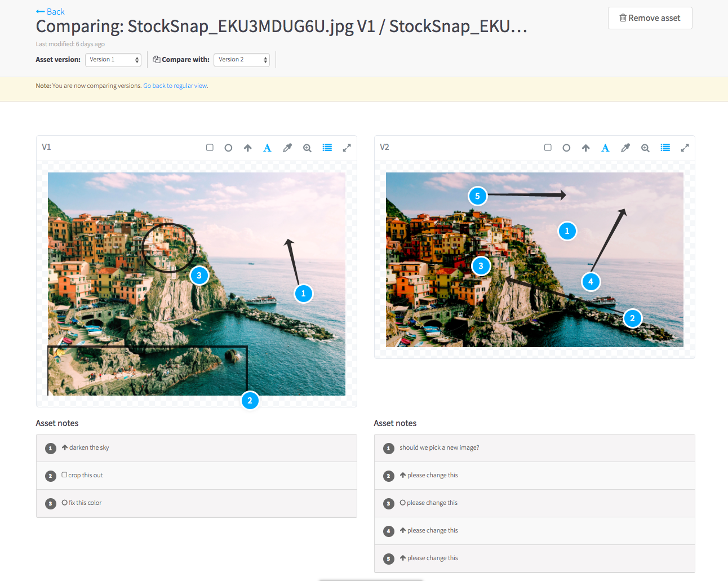Screen dimensions: 728x581
Task: Expand V2 panel to fullscreen
Action: click(x=685, y=148)
